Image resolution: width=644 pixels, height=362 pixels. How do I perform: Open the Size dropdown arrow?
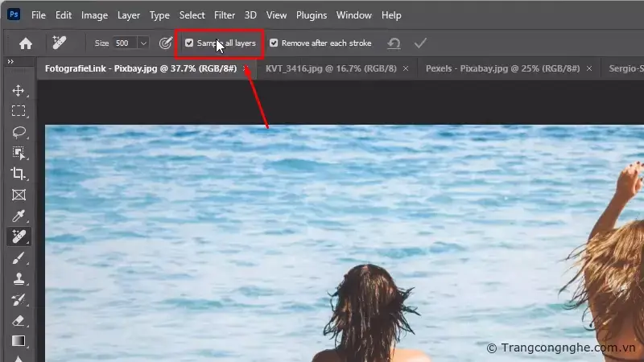[x=143, y=43]
